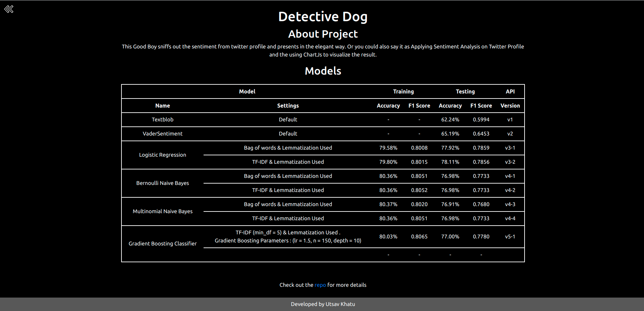The width and height of the screenshot is (644, 311).
Task: Click testing F1 score 0.7780
Action: point(481,236)
